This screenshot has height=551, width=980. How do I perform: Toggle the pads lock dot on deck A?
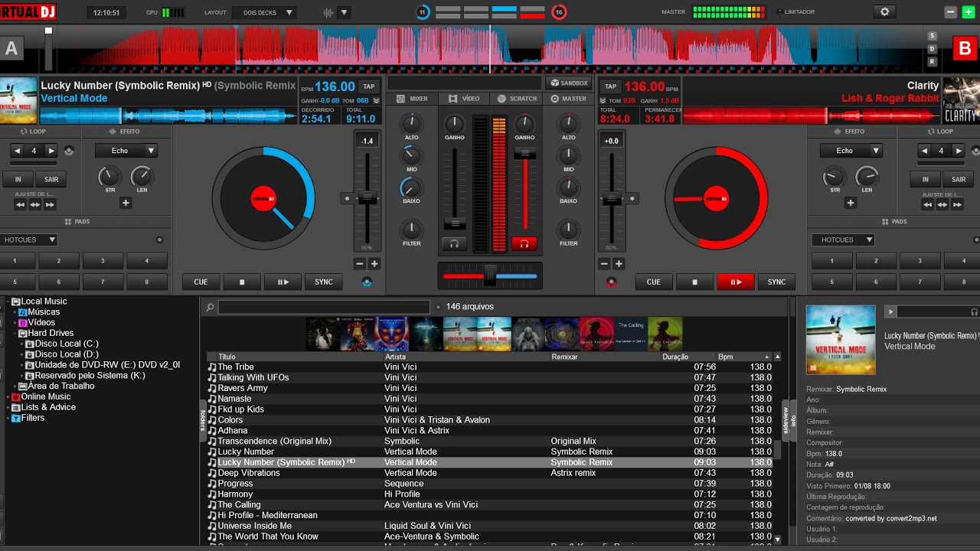point(159,240)
